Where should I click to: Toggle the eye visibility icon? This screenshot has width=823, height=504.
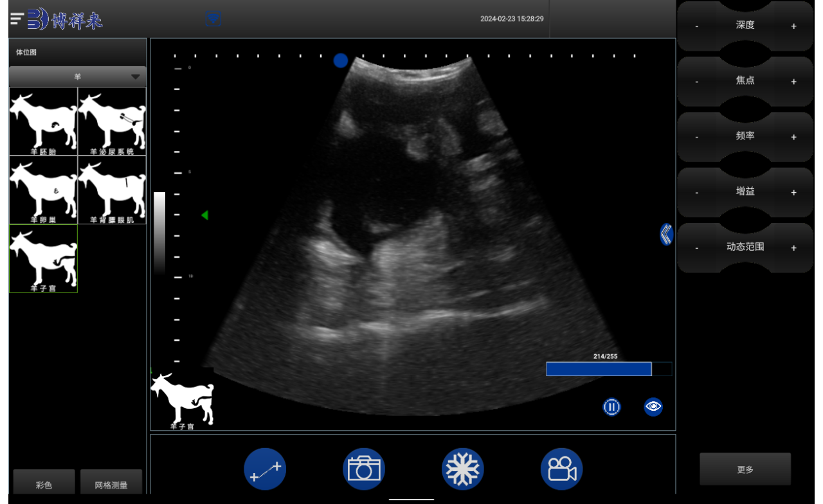pyautogui.click(x=653, y=406)
